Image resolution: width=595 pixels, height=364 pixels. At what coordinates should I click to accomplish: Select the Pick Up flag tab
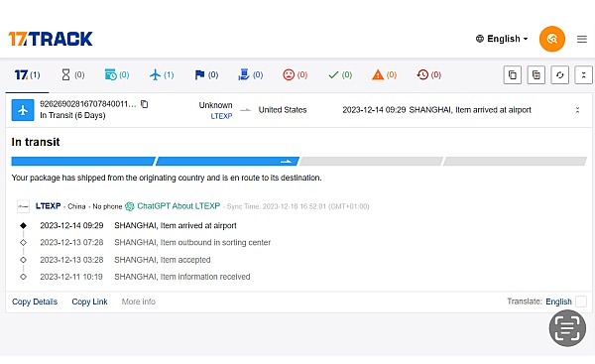coord(206,74)
